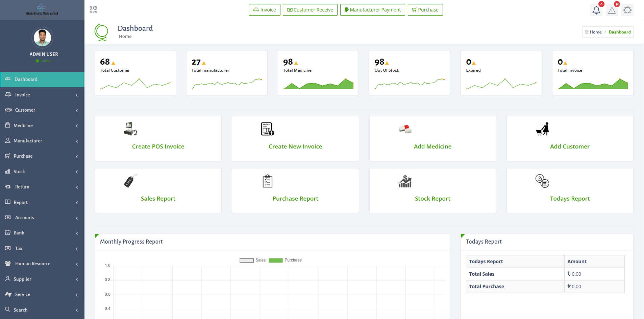Expand the Invoice sidebar menu
644x319 pixels.
[42, 95]
